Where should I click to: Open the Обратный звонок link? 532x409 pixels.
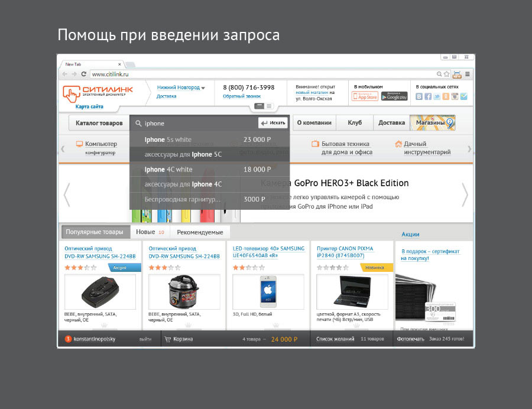point(241,96)
